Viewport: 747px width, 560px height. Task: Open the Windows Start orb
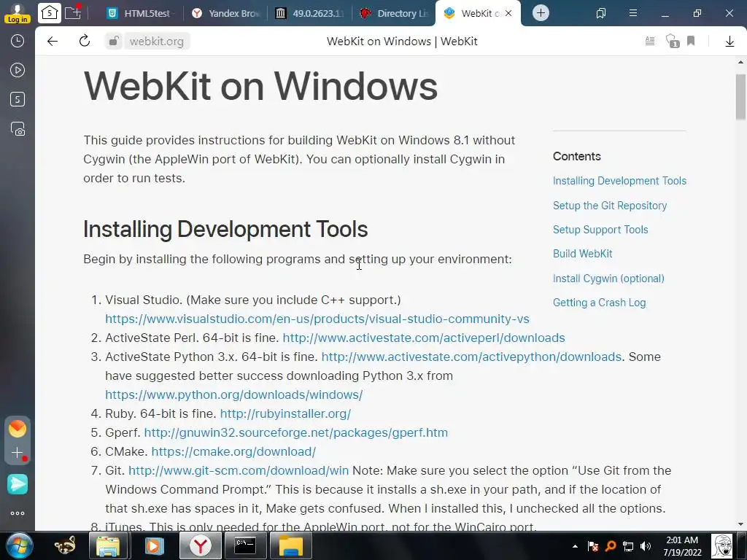(x=18, y=545)
